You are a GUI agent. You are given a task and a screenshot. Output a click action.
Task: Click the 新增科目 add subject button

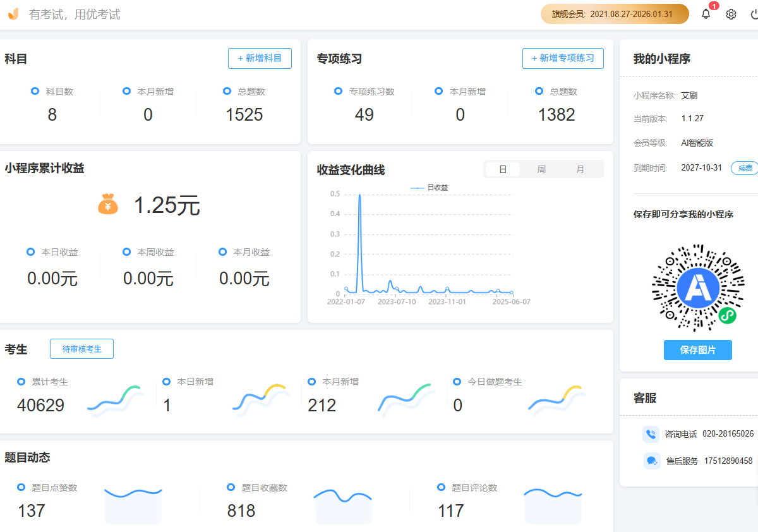(x=260, y=58)
